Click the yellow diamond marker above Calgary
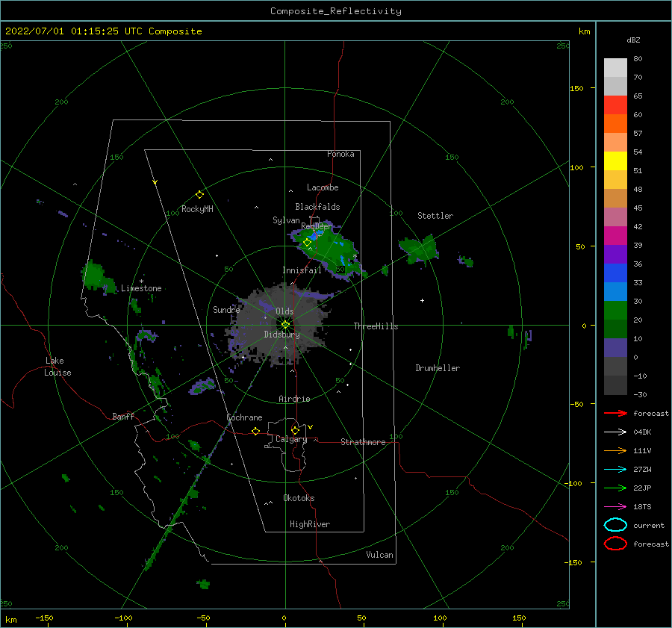 (295, 430)
